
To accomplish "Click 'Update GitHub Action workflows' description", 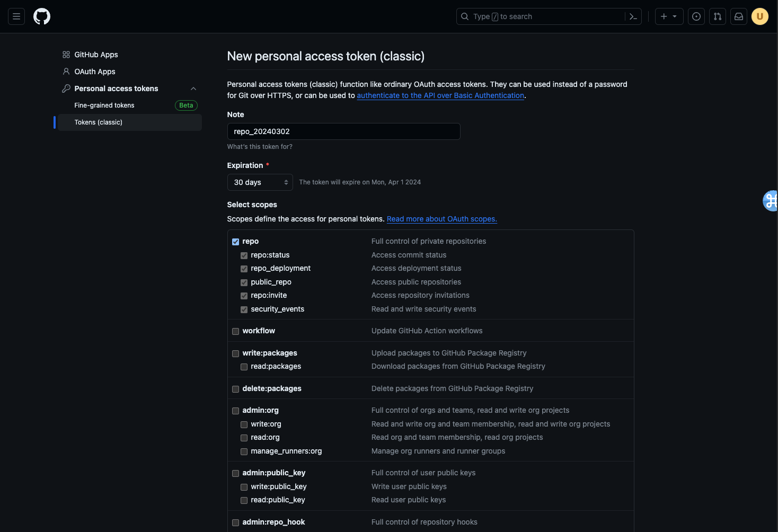I will pos(427,331).
